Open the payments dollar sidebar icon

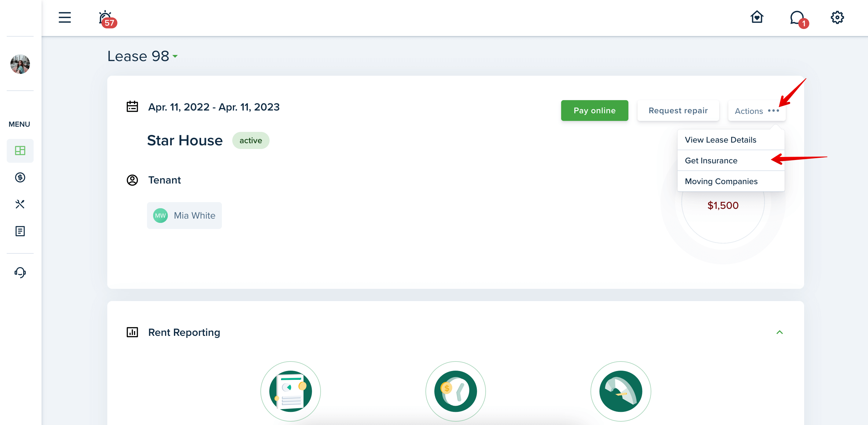pos(20,177)
